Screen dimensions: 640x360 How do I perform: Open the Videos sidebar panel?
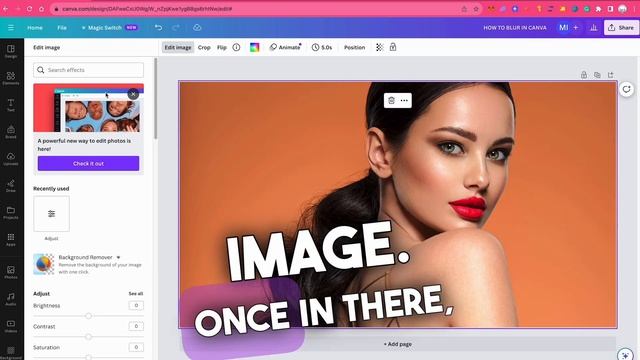pyautogui.click(x=11, y=326)
